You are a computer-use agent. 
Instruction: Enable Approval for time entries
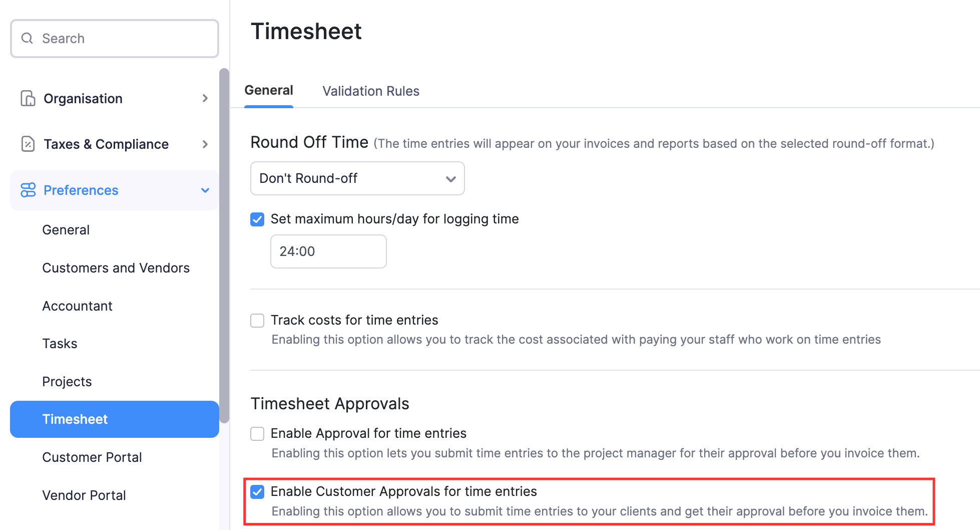click(x=257, y=433)
